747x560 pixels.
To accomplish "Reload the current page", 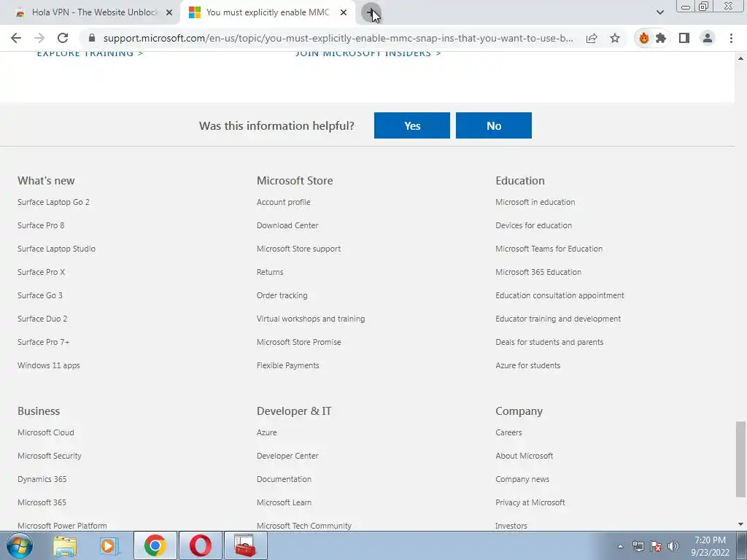I will (63, 38).
